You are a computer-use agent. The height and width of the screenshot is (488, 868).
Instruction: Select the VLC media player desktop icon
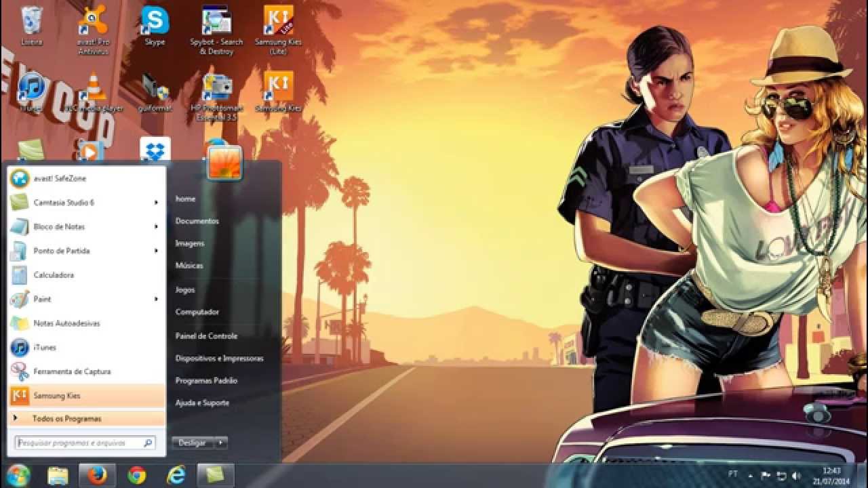pyautogui.click(x=93, y=92)
